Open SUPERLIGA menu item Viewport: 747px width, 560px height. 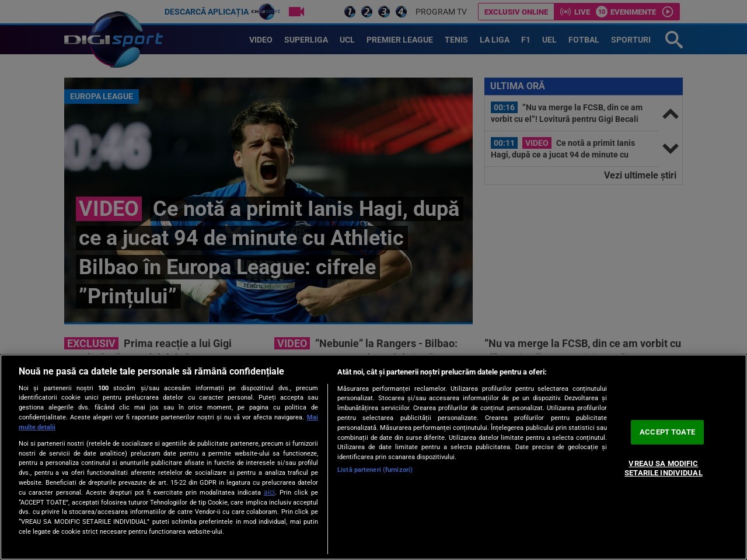306,40
